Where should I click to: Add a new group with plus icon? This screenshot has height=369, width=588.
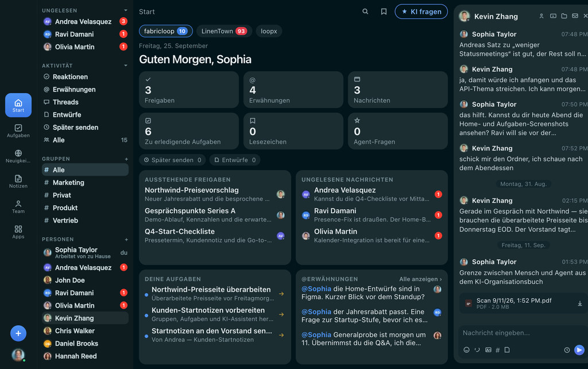pos(126,159)
